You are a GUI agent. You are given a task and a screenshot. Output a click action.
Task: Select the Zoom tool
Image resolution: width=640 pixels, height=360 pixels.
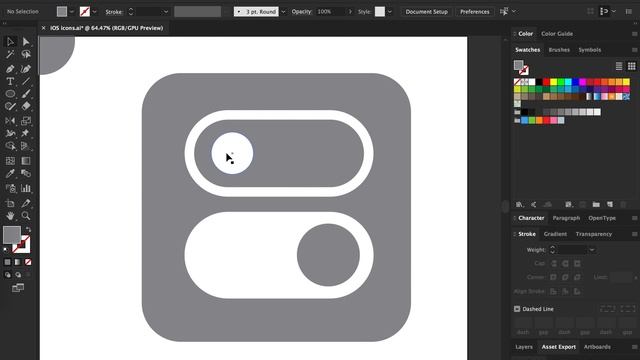[x=26, y=216]
